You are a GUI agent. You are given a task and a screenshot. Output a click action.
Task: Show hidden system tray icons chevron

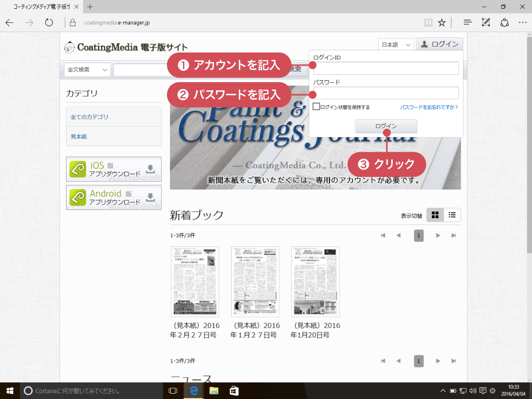[x=443, y=391]
